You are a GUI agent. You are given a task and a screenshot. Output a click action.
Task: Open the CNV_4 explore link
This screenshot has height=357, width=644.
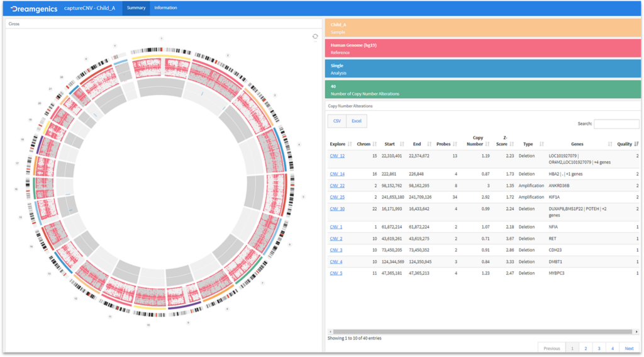336,261
